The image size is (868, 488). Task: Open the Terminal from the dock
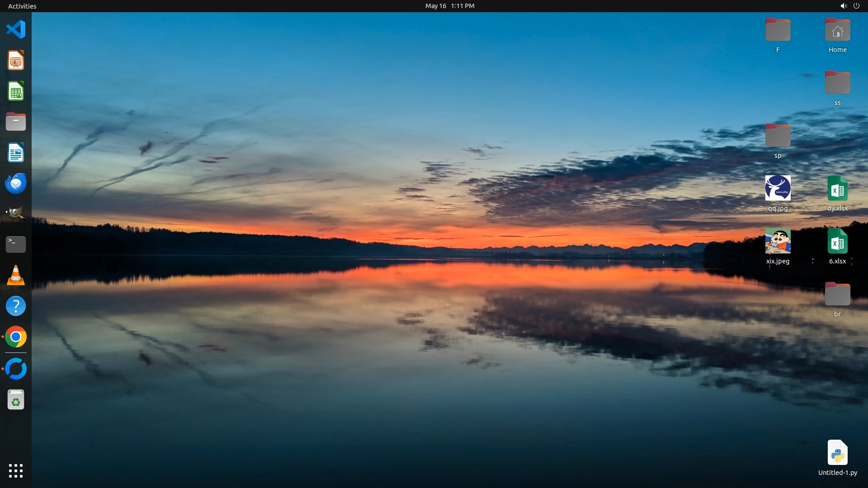pyautogui.click(x=16, y=244)
